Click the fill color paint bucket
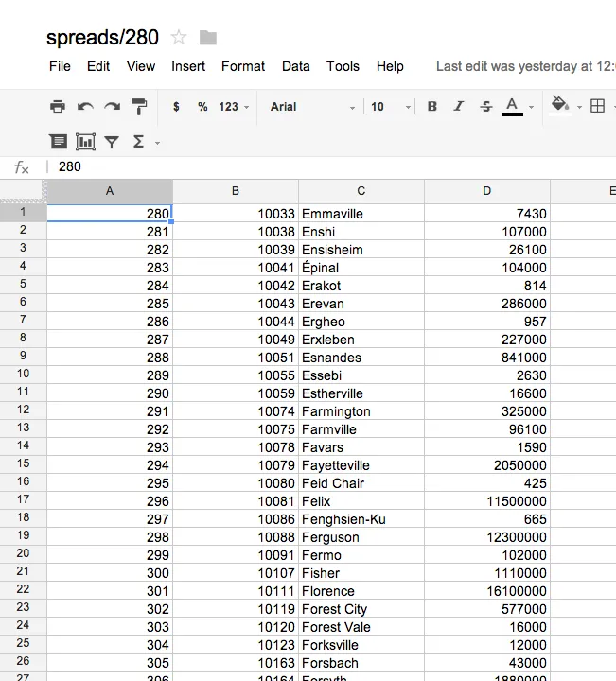 [x=560, y=106]
